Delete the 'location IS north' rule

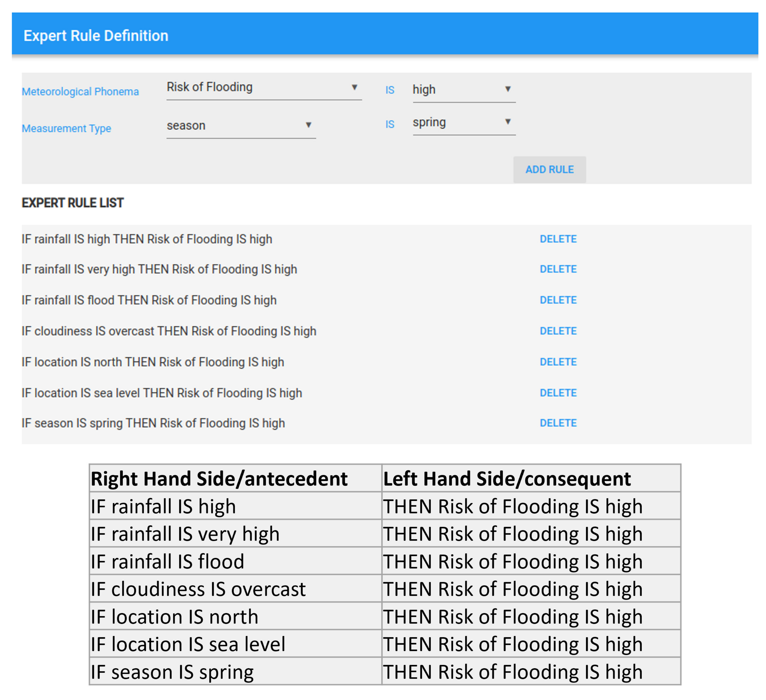coord(558,362)
